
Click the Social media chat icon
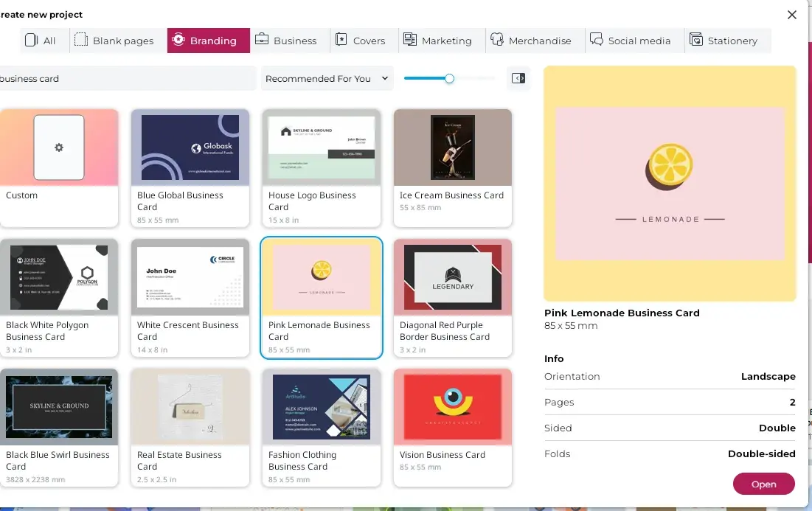597,41
